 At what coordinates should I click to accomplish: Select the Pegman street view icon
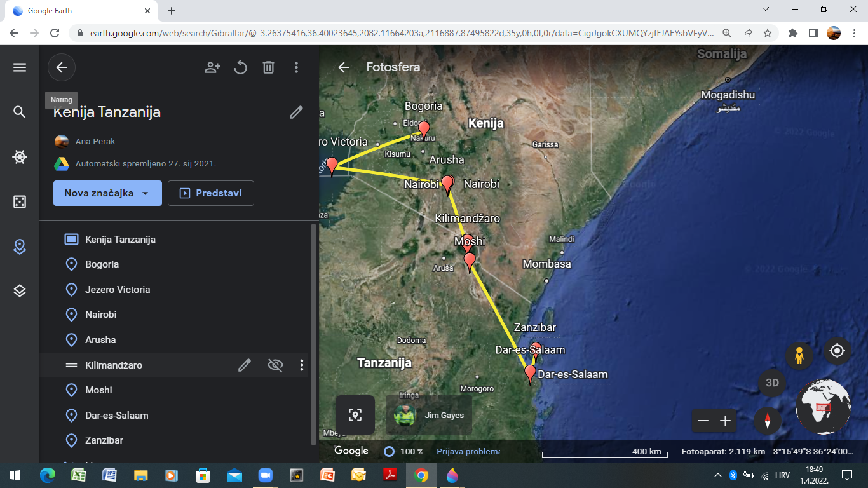coord(799,356)
